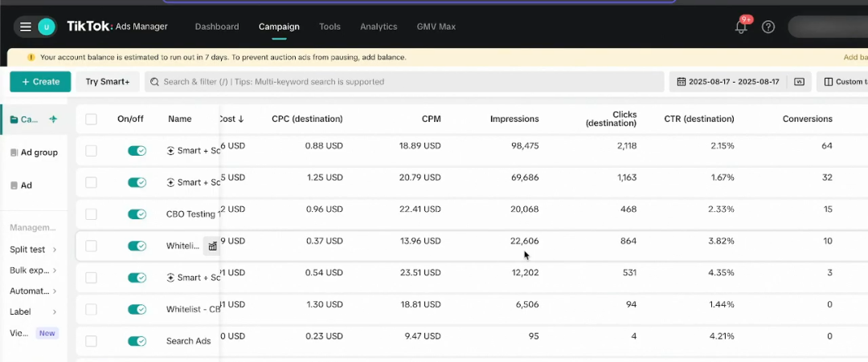
Task: Click the chart icon on Whitelist row
Action: (x=212, y=246)
